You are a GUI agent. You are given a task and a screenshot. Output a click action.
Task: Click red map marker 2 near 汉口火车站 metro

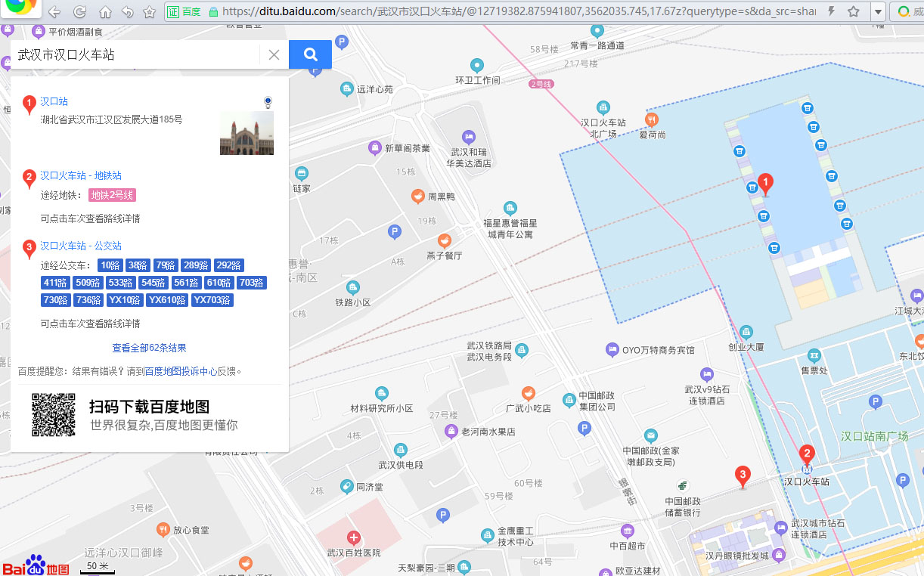[807, 456]
